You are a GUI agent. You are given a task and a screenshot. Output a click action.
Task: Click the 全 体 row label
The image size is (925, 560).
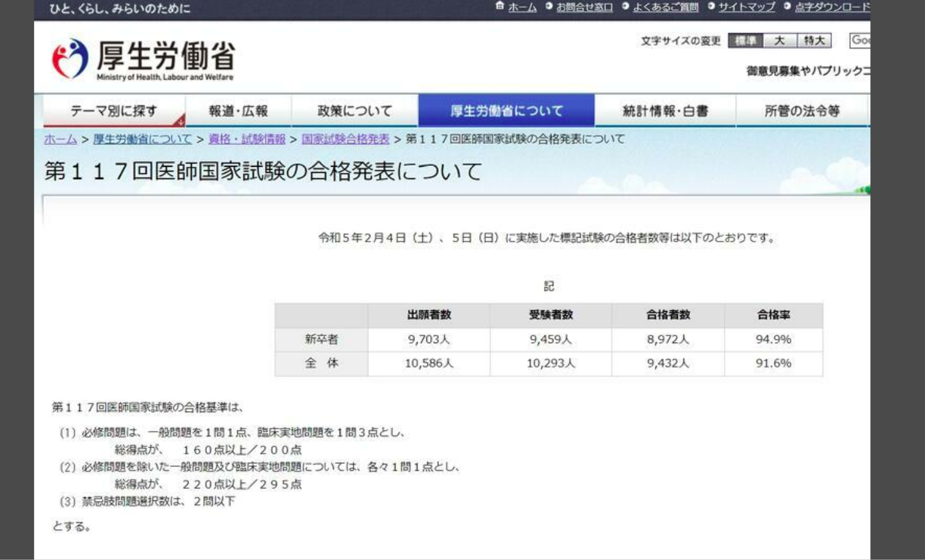tap(321, 363)
